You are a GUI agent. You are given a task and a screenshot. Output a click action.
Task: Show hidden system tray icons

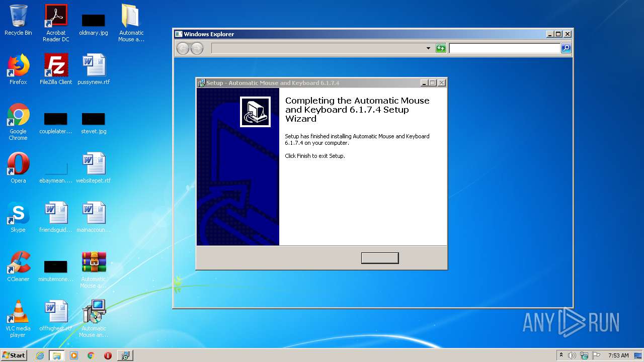(561, 355)
